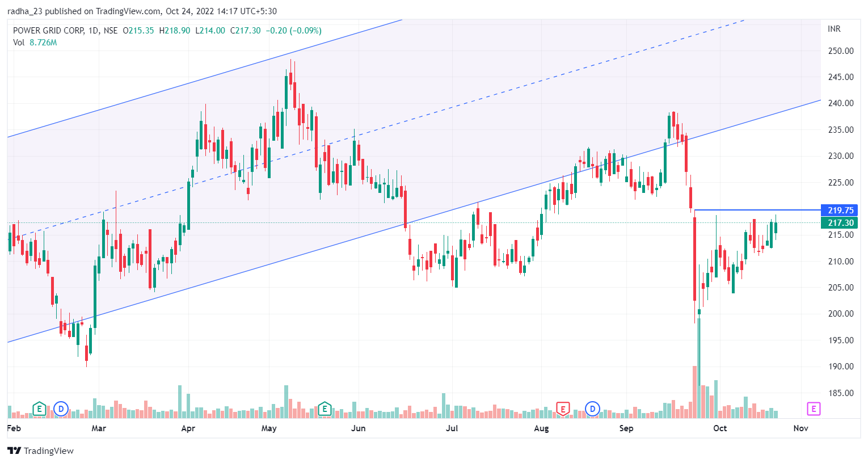Click the 195.00 price axis label
Image resolution: width=868 pixels, height=463 pixels.
(x=841, y=340)
